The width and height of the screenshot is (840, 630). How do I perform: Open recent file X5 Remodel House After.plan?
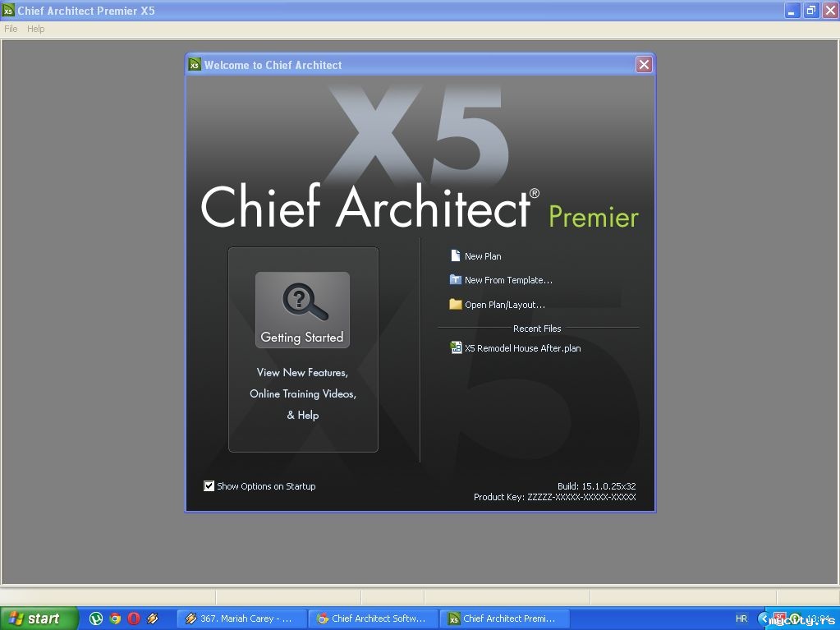[x=522, y=348]
